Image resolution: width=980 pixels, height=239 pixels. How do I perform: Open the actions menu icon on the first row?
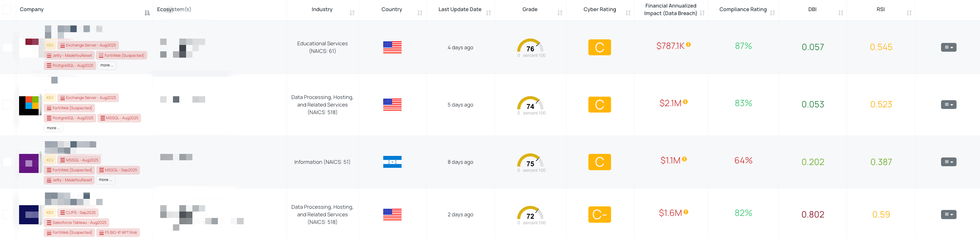pyautogui.click(x=949, y=47)
